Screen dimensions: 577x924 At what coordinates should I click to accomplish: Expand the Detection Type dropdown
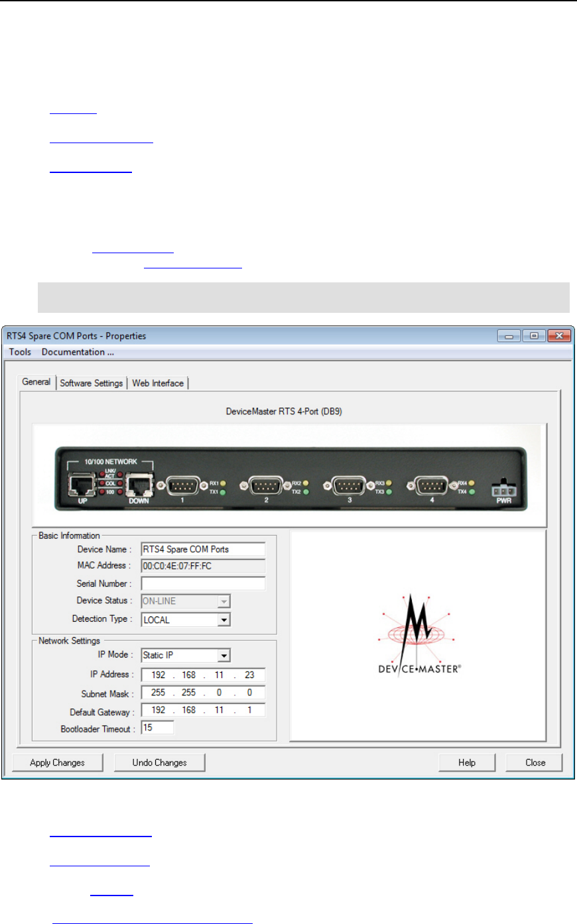pos(186,620)
